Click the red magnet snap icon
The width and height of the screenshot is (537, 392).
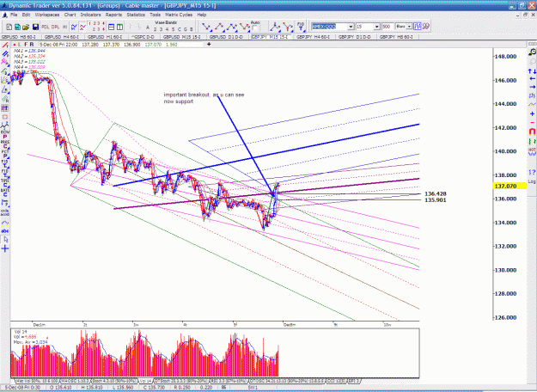(532, 132)
